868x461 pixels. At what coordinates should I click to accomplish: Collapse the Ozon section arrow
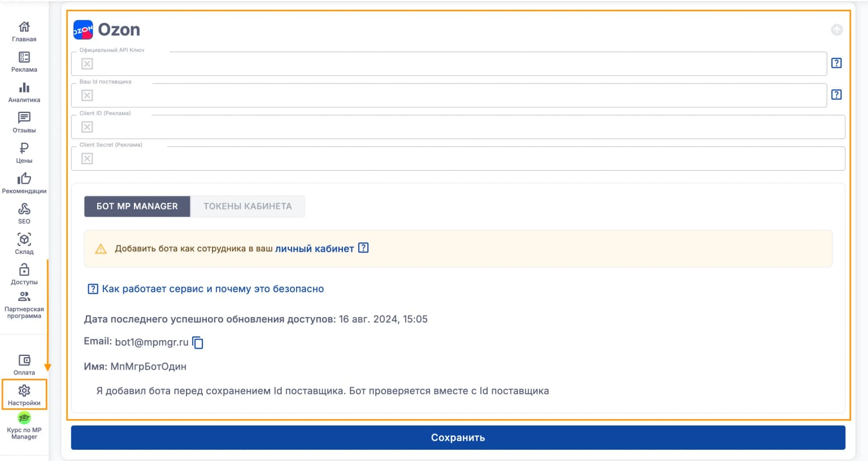click(x=837, y=30)
